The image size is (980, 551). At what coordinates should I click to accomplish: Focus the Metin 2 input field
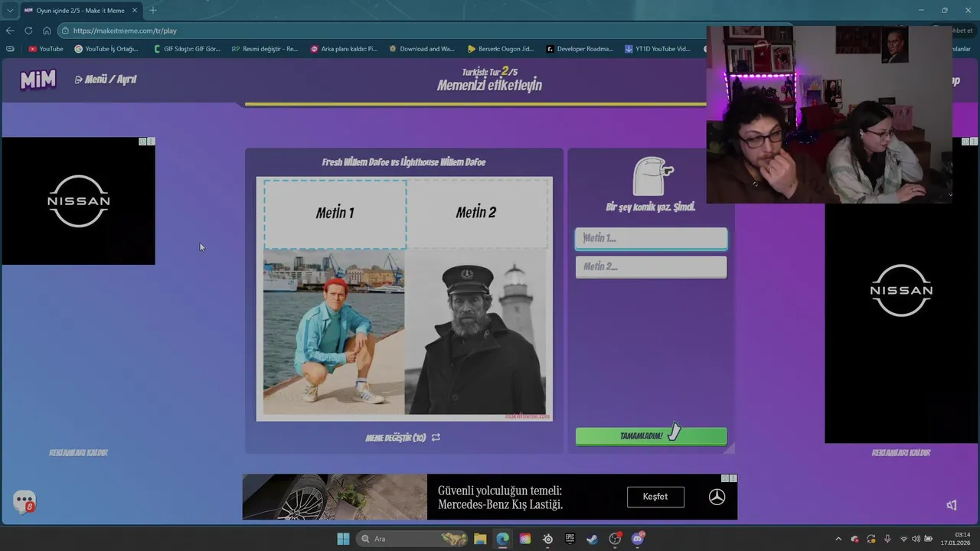[x=651, y=267]
